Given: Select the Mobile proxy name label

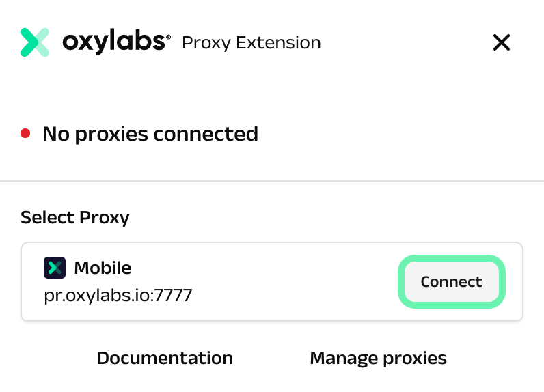Looking at the screenshot, I should click(103, 268).
